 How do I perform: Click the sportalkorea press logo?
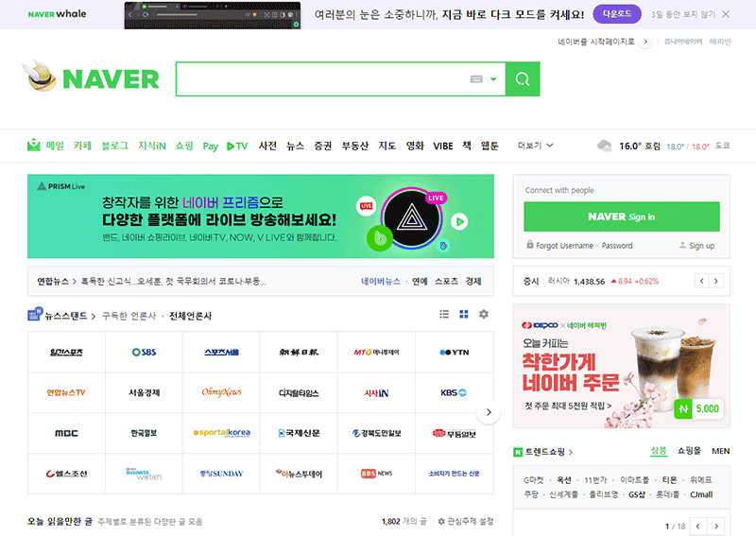[x=221, y=433]
